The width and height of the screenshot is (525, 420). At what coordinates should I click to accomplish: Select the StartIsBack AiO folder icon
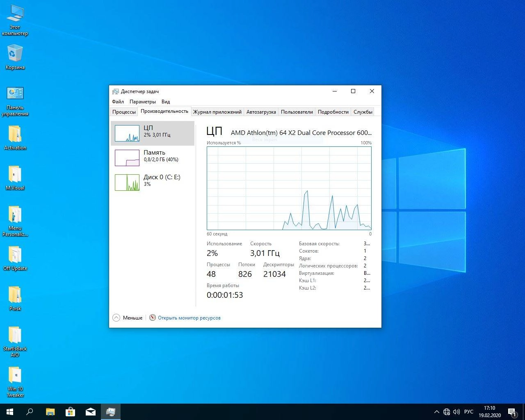click(15, 342)
